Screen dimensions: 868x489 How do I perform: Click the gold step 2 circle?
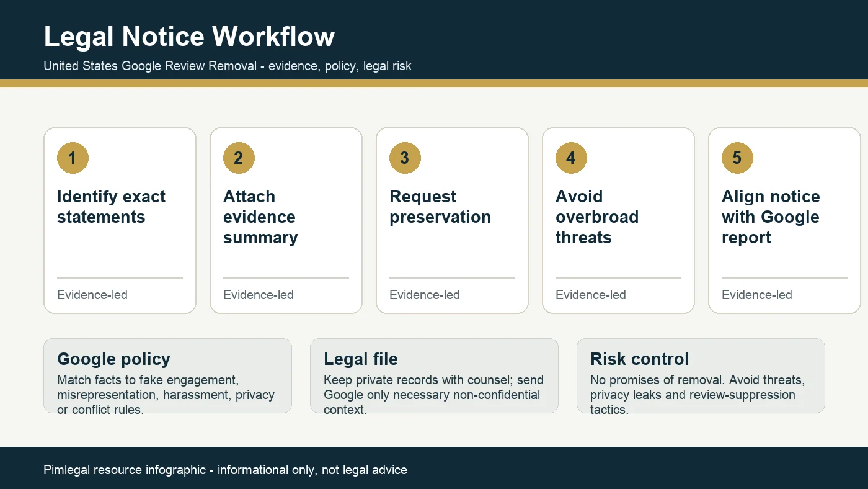coord(239,158)
